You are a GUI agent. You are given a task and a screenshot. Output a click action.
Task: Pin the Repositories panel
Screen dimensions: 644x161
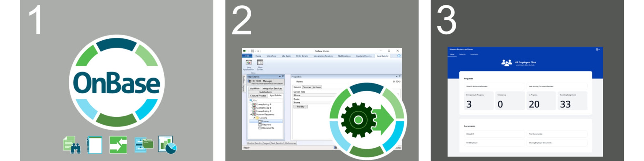(x=283, y=76)
